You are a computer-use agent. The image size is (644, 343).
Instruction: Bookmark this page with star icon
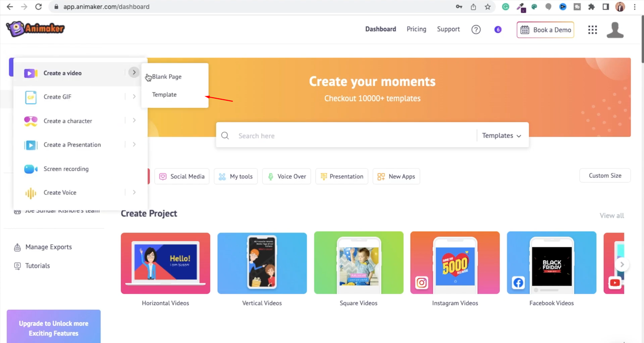coord(488,7)
